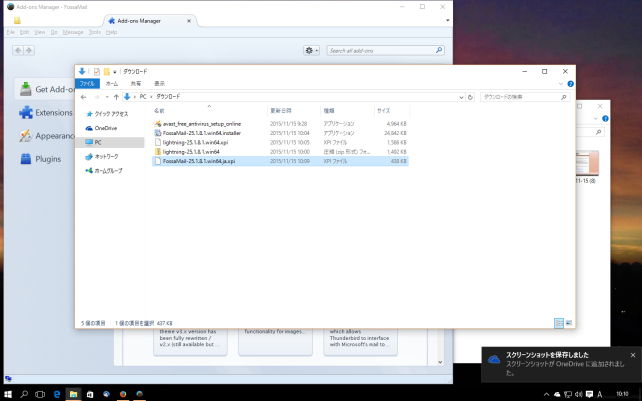The height and width of the screenshot is (401, 642).
Task: Click the screenshot thumbnail in background Explorer window
Action: [587, 163]
